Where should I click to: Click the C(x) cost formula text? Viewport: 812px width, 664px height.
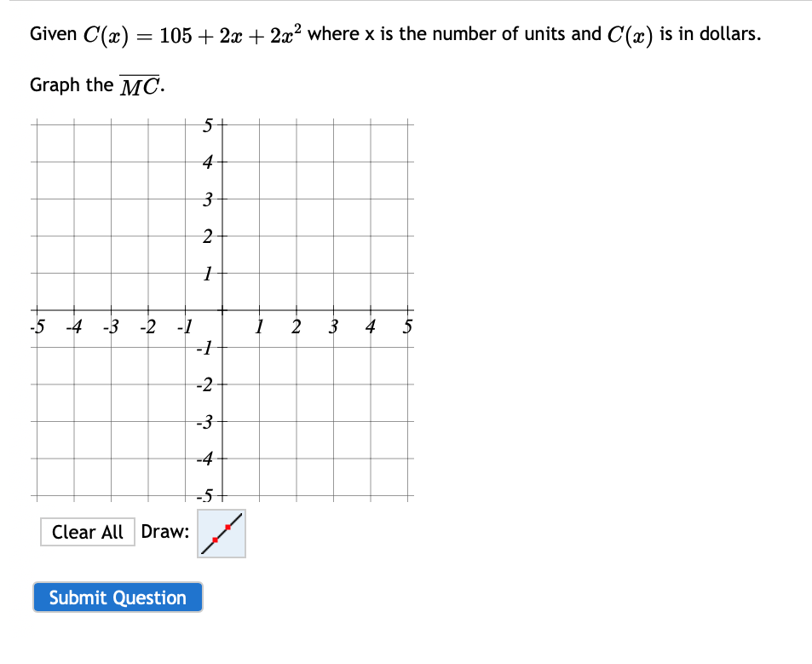(192, 35)
